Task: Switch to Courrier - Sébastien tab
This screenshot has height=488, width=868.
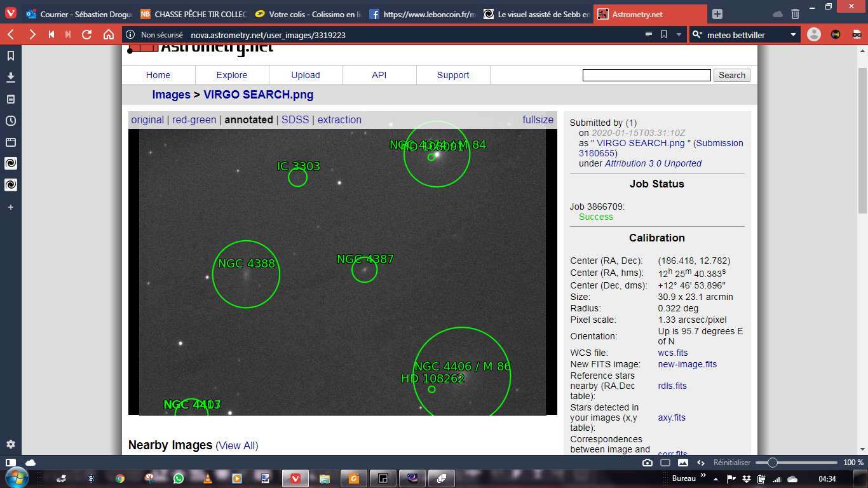Action: tap(78, 14)
